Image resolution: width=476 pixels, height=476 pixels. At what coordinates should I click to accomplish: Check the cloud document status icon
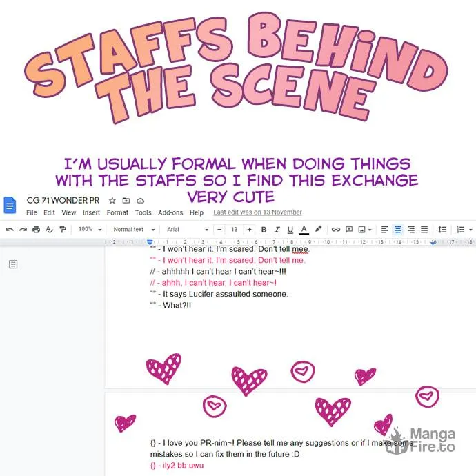pyautogui.click(x=140, y=201)
